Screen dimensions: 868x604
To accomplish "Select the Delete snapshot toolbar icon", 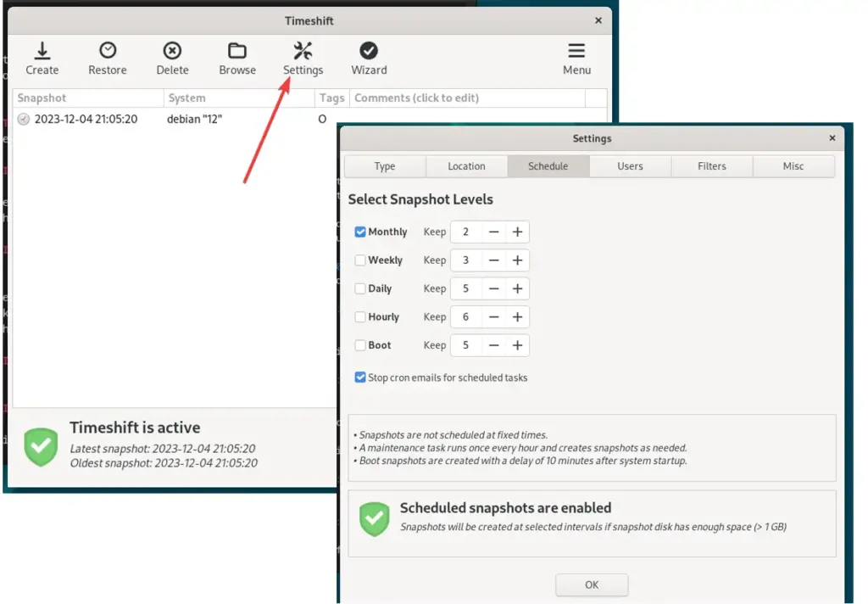I will [x=172, y=59].
